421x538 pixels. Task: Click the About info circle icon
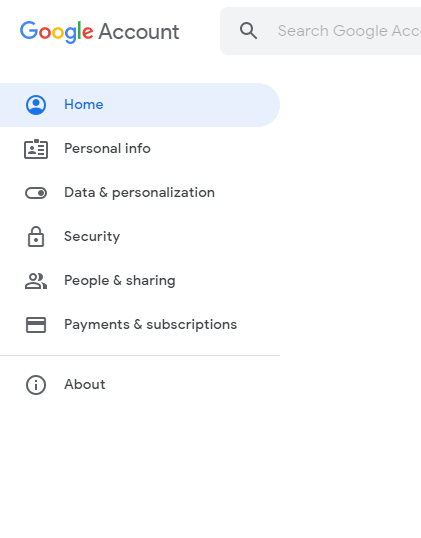[36, 385]
